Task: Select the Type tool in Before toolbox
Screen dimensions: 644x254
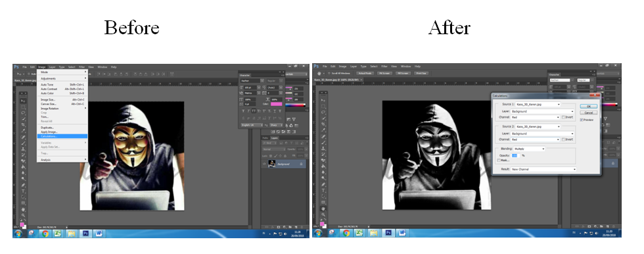Action: pos(23,190)
